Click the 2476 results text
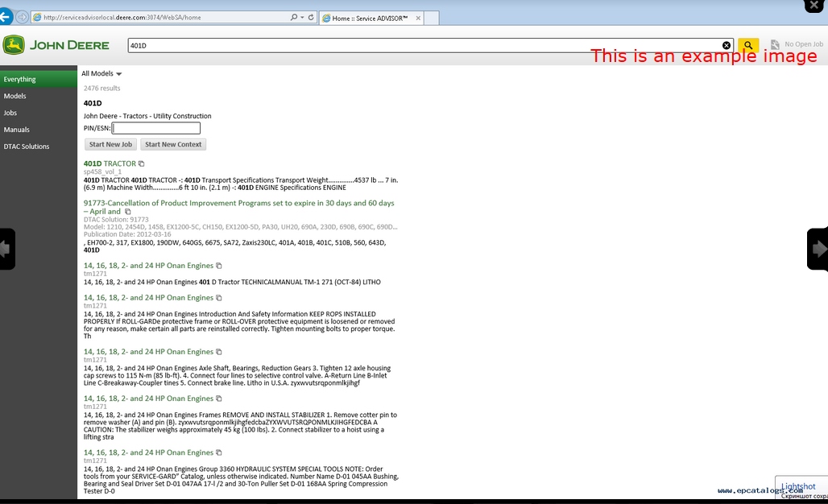Viewport: 828px width, 504px height. point(102,88)
